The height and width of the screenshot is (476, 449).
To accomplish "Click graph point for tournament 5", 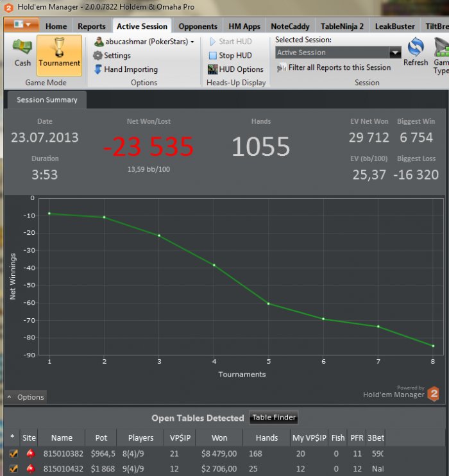I will (268, 303).
